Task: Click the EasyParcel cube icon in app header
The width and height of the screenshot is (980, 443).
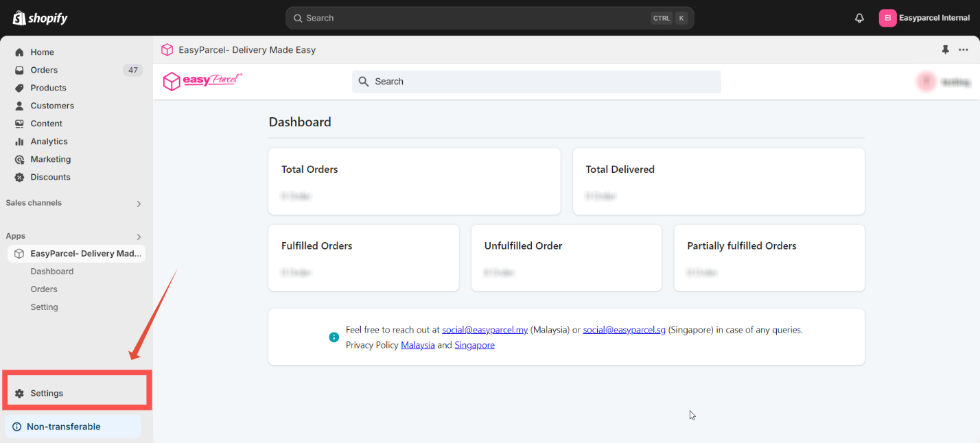Action: point(167,50)
